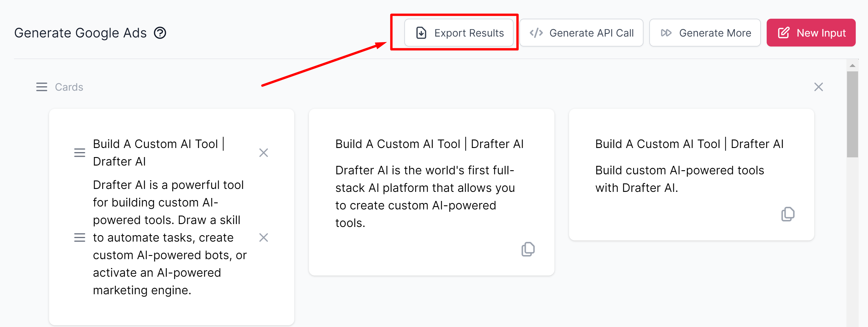This screenshot has width=868, height=327.
Task: Click the help question mark icon
Action: (160, 33)
